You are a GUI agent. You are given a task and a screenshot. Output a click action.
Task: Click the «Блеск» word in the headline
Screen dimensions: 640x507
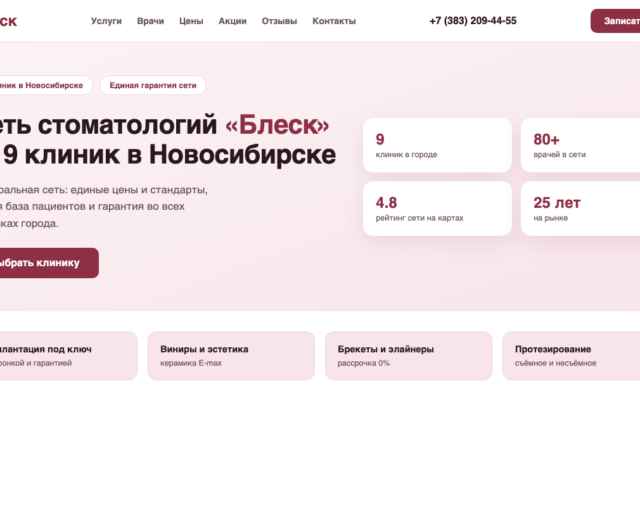click(277, 125)
